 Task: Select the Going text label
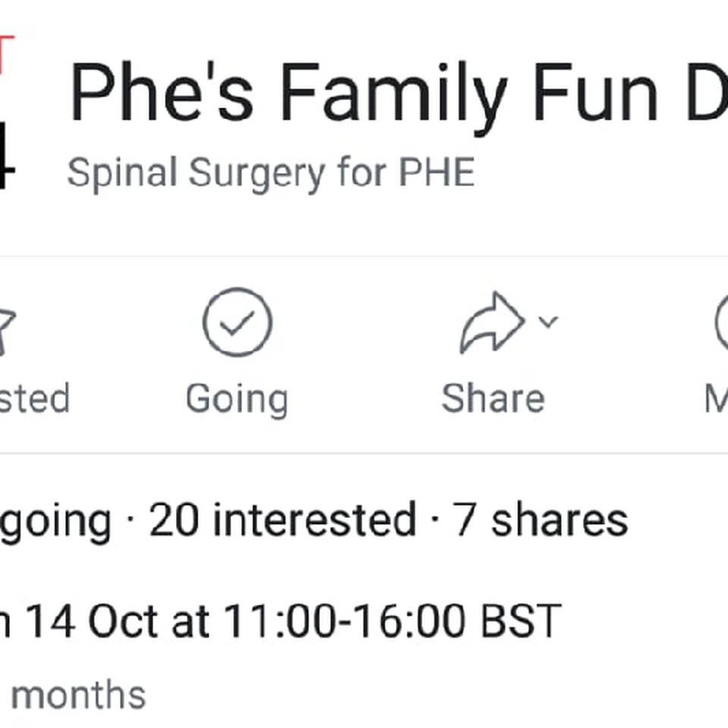(x=237, y=400)
